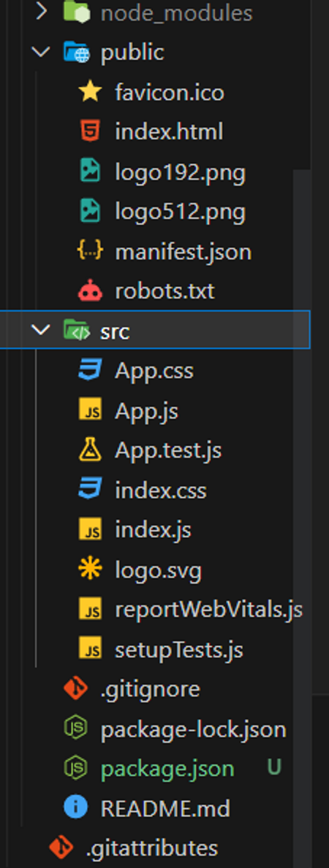The width and height of the screenshot is (329, 868).
Task: Open package.json file
Action: click(x=167, y=769)
